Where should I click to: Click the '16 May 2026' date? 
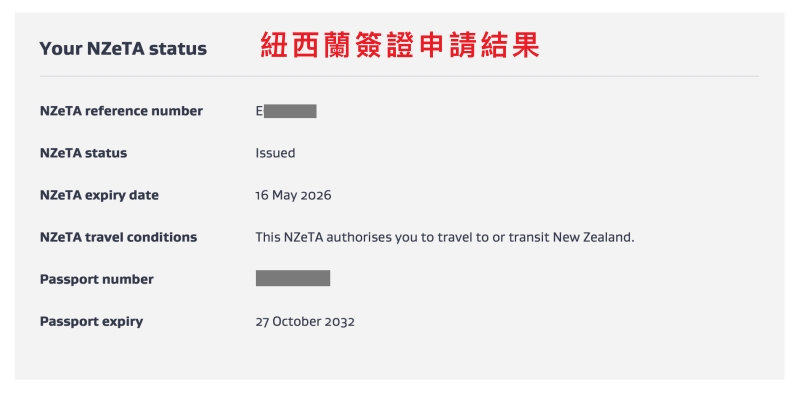(293, 195)
